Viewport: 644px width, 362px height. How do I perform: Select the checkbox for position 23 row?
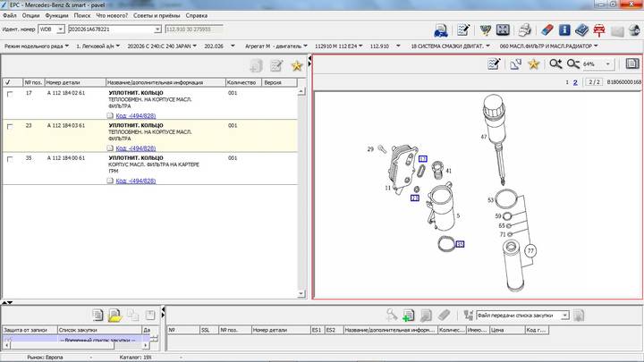(x=10, y=126)
